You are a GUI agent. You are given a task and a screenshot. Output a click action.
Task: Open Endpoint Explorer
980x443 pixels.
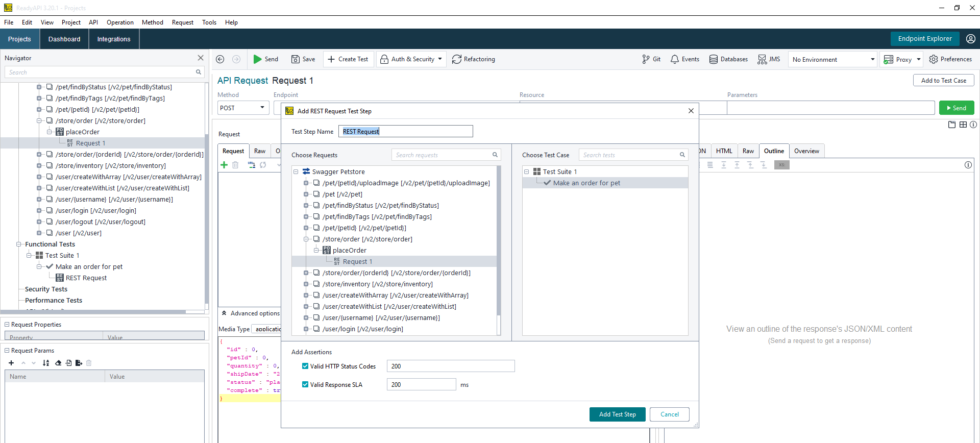(x=925, y=39)
